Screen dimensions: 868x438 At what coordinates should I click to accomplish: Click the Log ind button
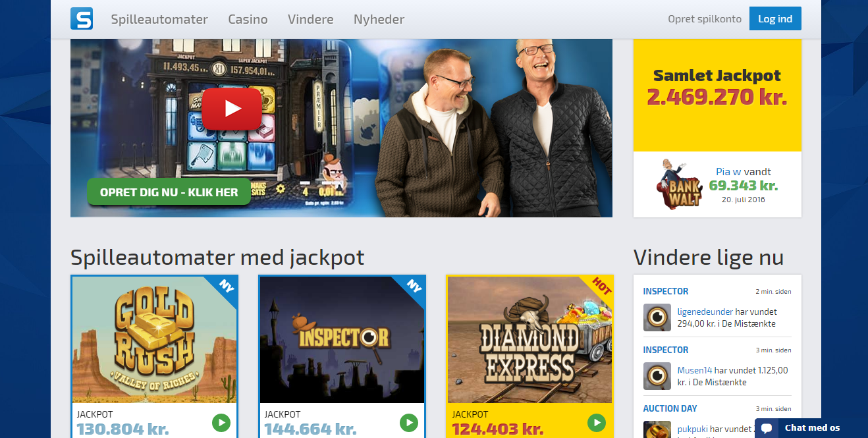coord(775,18)
